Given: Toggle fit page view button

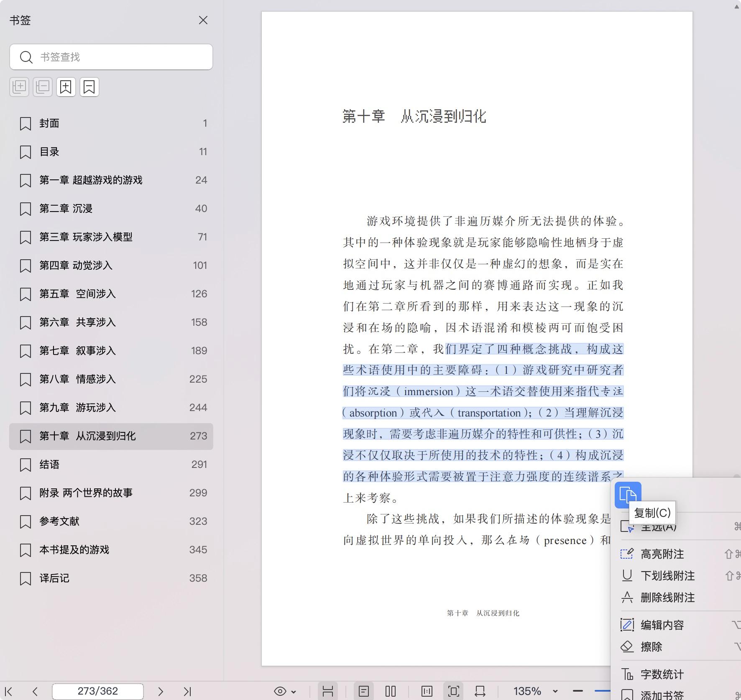Looking at the screenshot, I should pyautogui.click(x=453, y=691).
